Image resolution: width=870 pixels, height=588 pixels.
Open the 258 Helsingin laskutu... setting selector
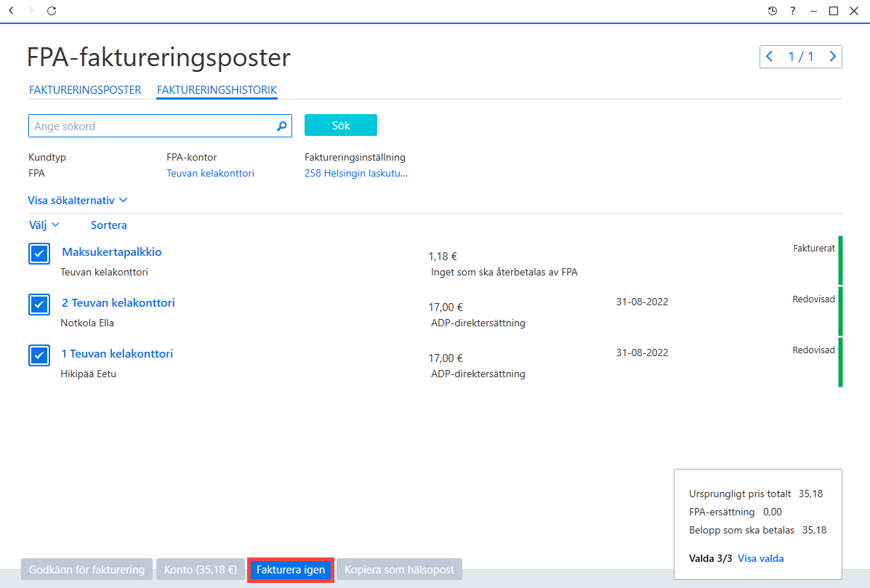[355, 173]
